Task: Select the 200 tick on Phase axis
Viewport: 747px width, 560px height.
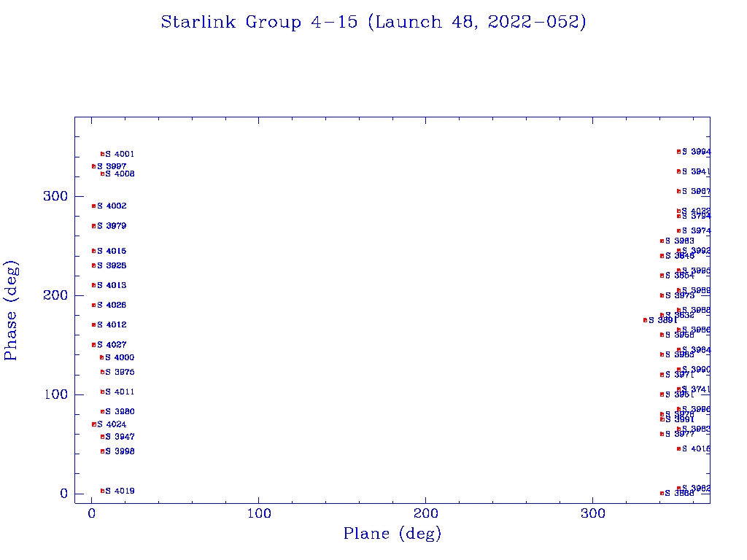Action: pos(55,295)
